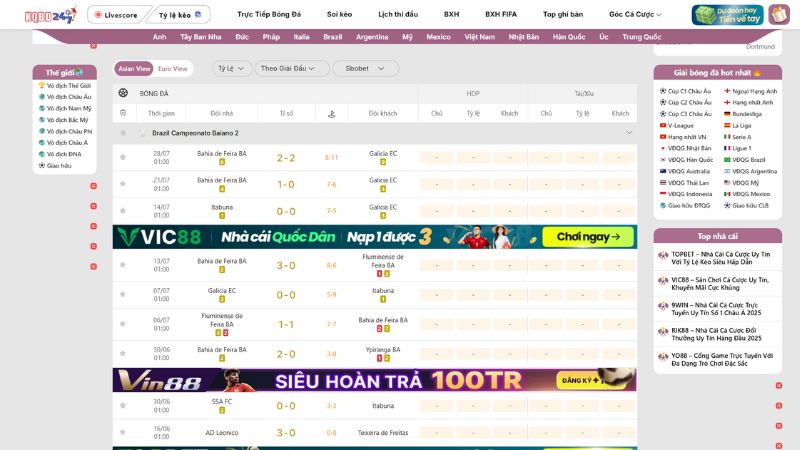Open Vô địch Thế Giới in sidebar
This screenshot has height=450, width=800.
pos(65,86)
